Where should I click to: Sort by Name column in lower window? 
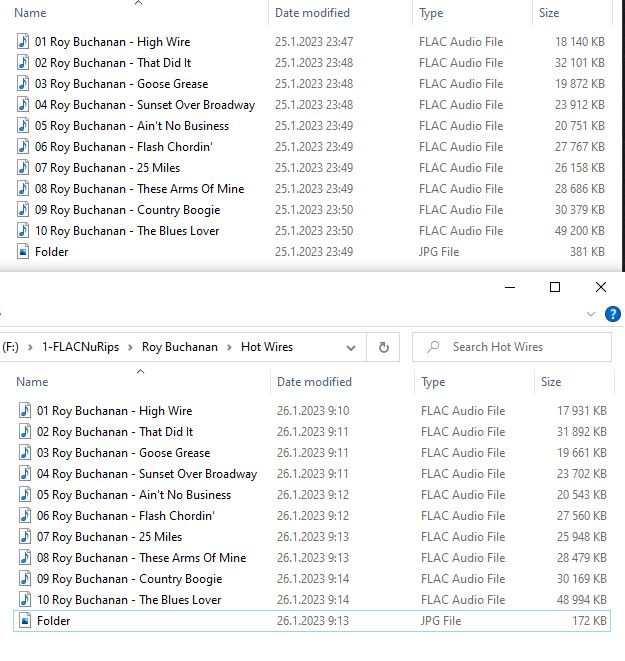tap(32, 382)
